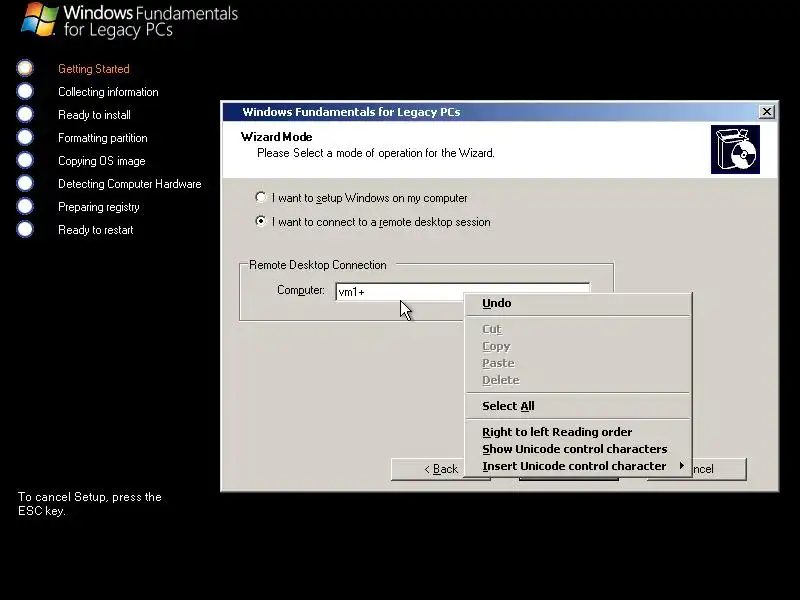This screenshot has height=600, width=800.
Task: Choose Delete in the context menu
Action: pyautogui.click(x=578, y=380)
